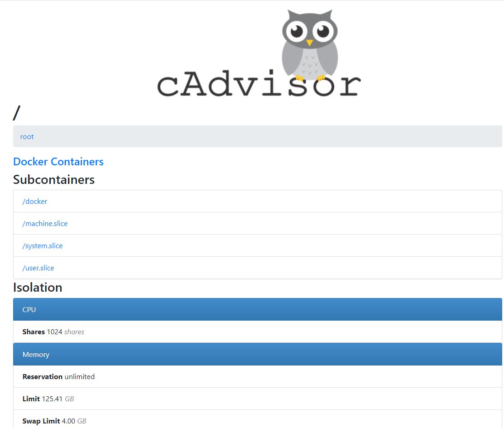Select the Reservation unlimited row
The height and width of the screenshot is (428, 504).
point(258,376)
